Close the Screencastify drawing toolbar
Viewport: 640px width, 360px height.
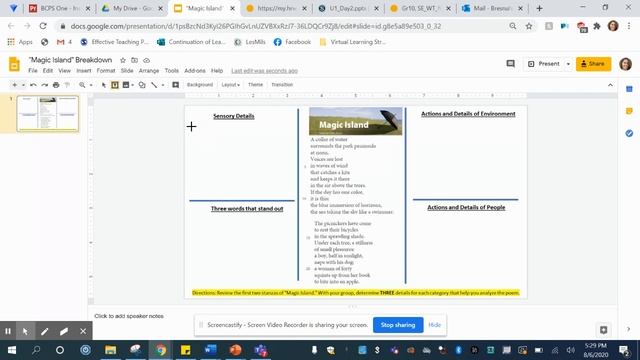(x=83, y=331)
